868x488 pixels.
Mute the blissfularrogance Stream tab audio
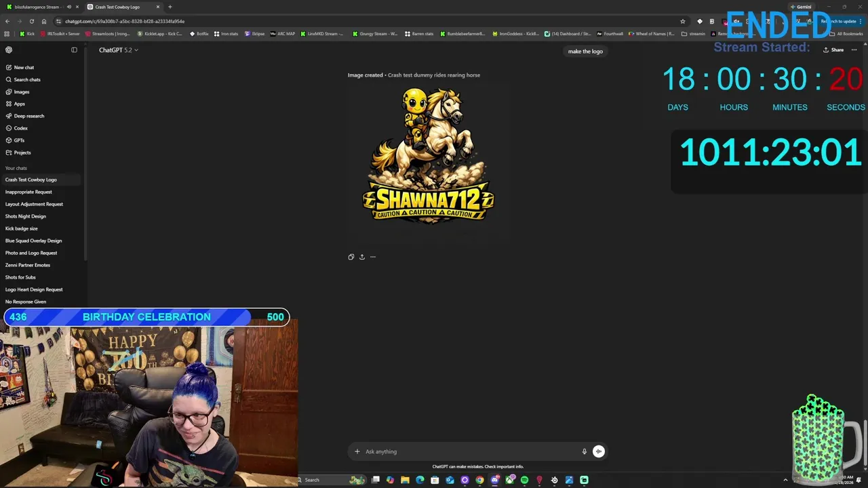pyautogui.click(x=69, y=7)
